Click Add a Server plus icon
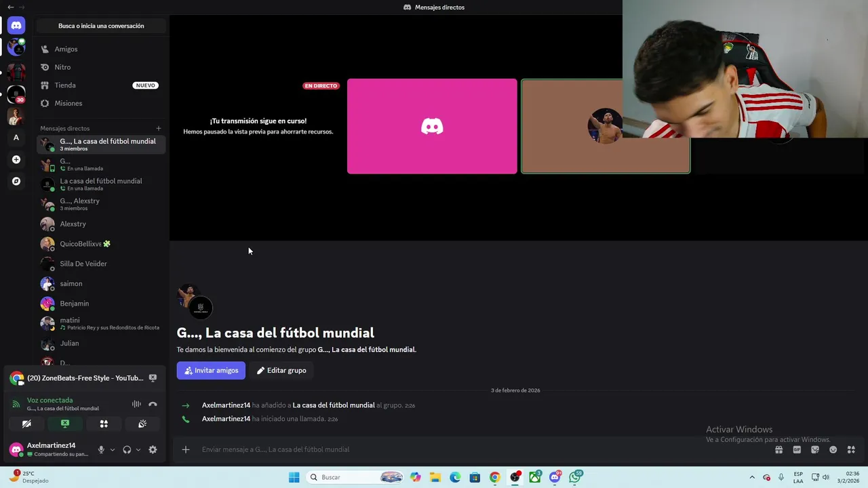The width and height of the screenshot is (868, 488). tap(16, 159)
